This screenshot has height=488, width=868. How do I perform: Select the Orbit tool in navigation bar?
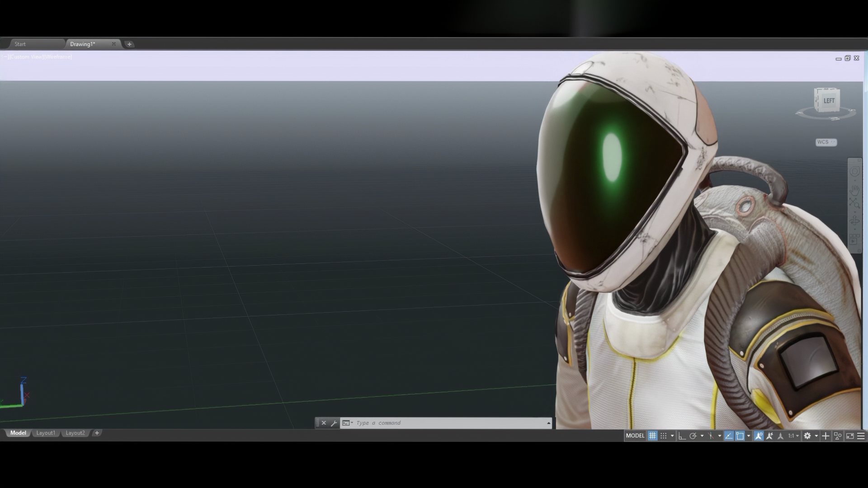pos(854,221)
